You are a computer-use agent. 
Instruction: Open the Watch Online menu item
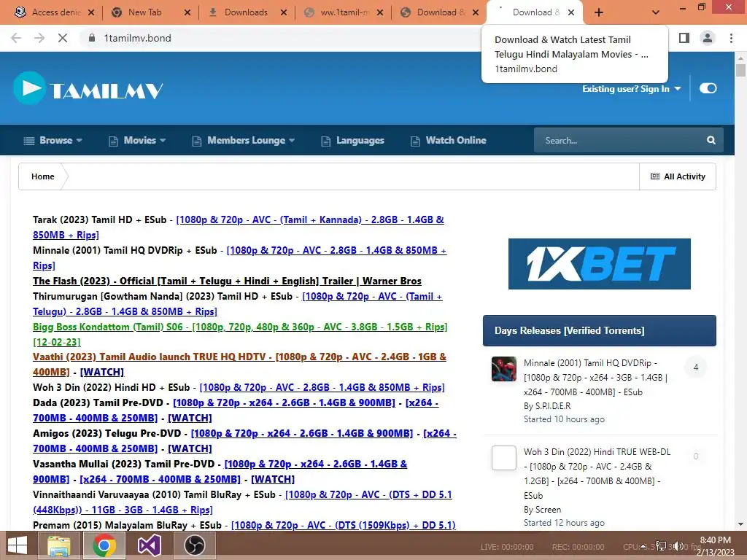(449, 140)
